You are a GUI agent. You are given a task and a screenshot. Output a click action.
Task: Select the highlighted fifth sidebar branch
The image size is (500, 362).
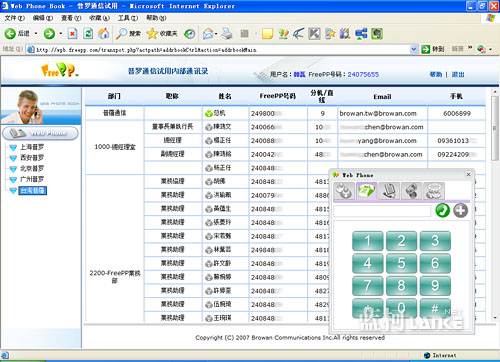point(32,190)
